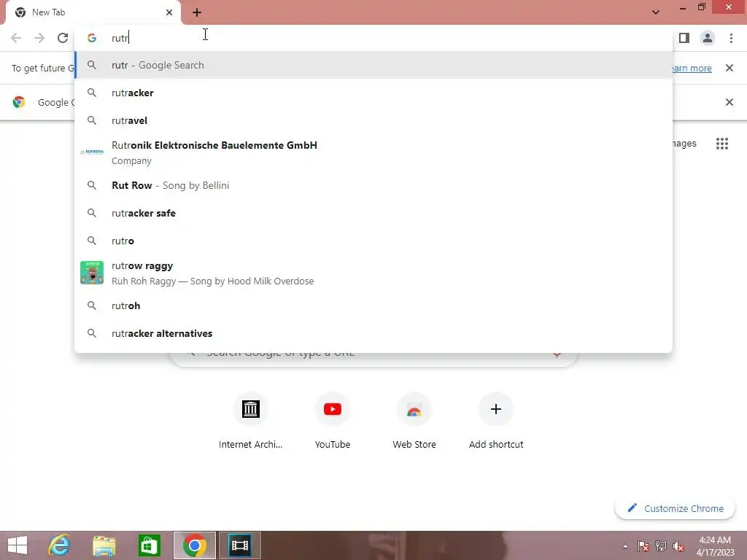Image resolution: width=747 pixels, height=560 pixels.
Task: Reload the page with the refresh icon
Action: pos(63,38)
